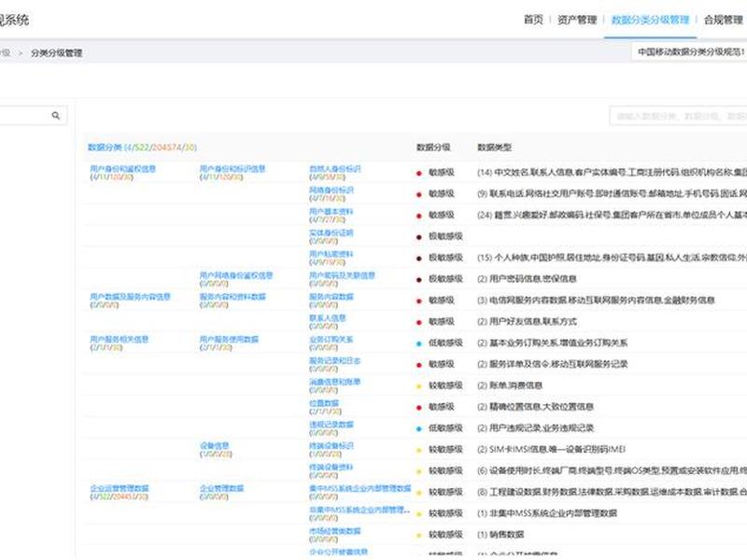Click the data types text '(1) 销售数据'

point(500,535)
